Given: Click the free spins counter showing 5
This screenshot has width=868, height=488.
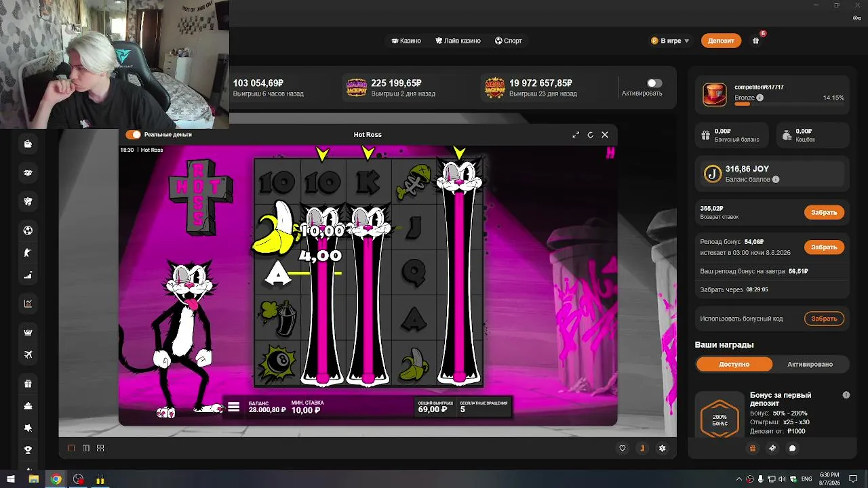Looking at the screenshot, I should pyautogui.click(x=484, y=407).
